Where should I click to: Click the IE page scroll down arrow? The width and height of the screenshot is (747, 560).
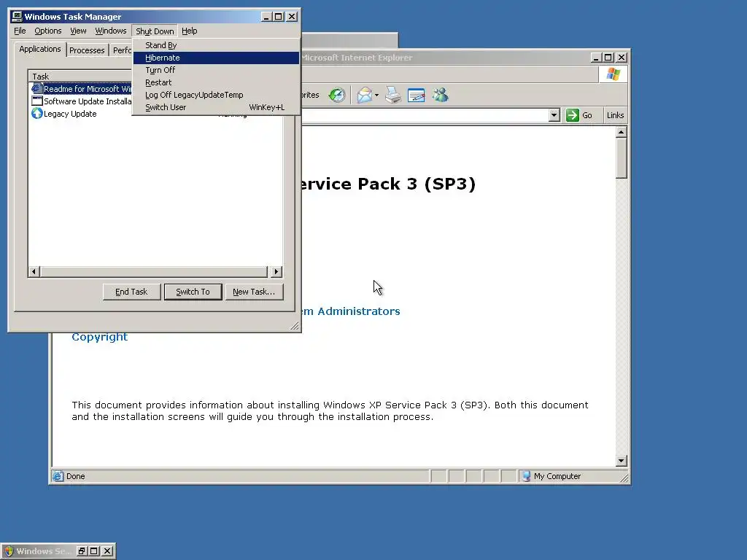[x=622, y=461]
